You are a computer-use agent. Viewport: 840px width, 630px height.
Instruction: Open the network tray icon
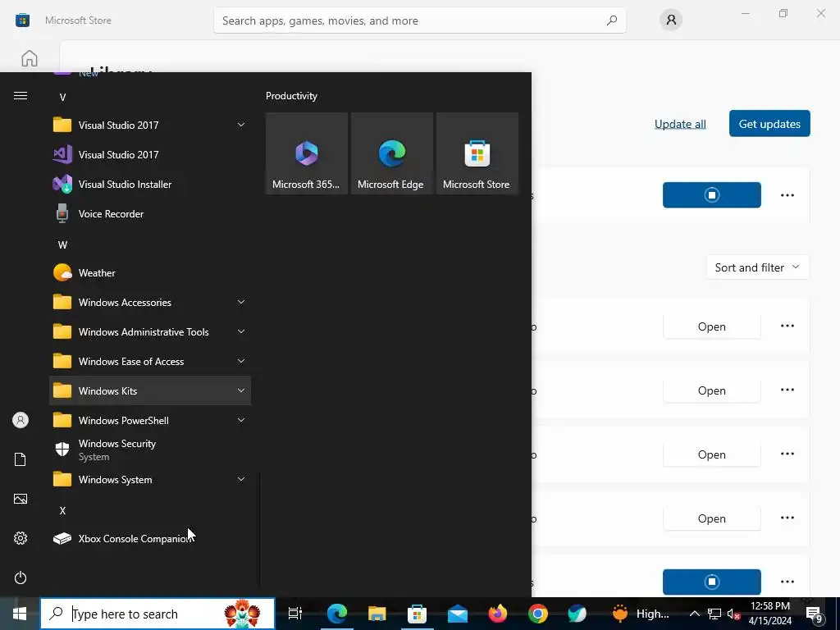pos(714,614)
